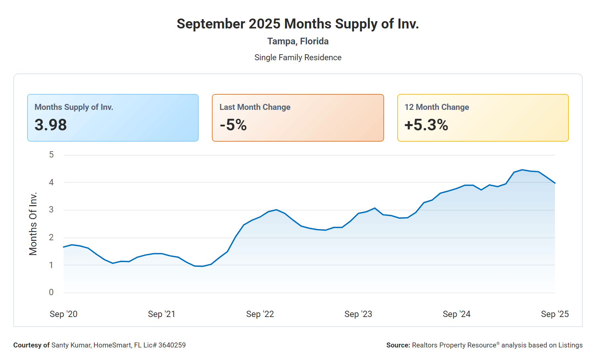The width and height of the screenshot is (596, 364).
Task: Click the 'Realtors Property Resource' source text
Action: 454,345
